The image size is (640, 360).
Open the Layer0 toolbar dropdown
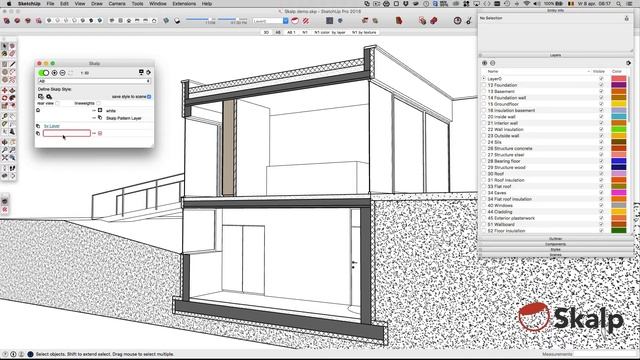pyautogui.click(x=270, y=20)
